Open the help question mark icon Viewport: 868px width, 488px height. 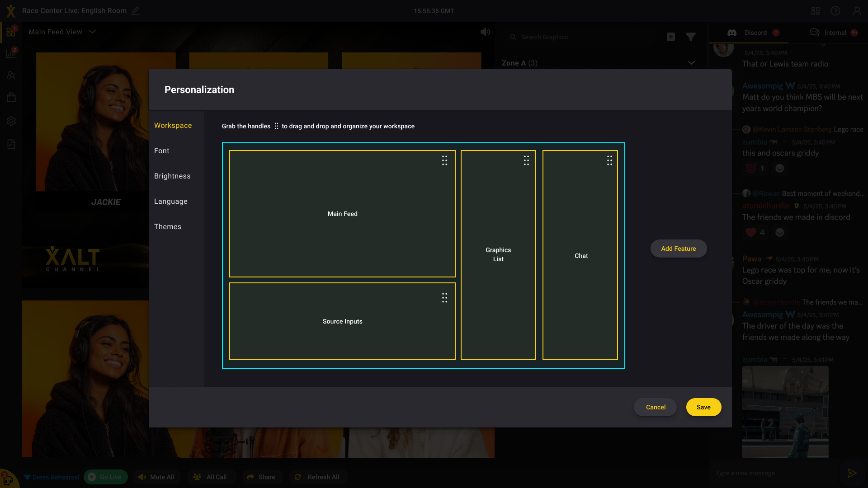pyautogui.click(x=835, y=11)
